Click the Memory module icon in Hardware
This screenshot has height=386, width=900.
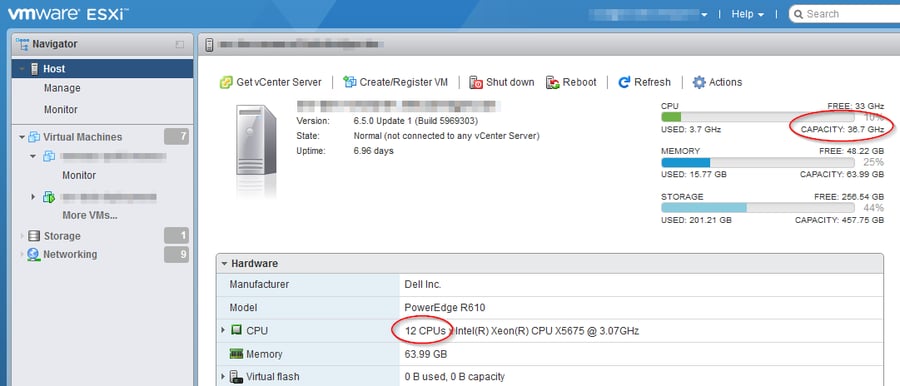click(x=236, y=354)
